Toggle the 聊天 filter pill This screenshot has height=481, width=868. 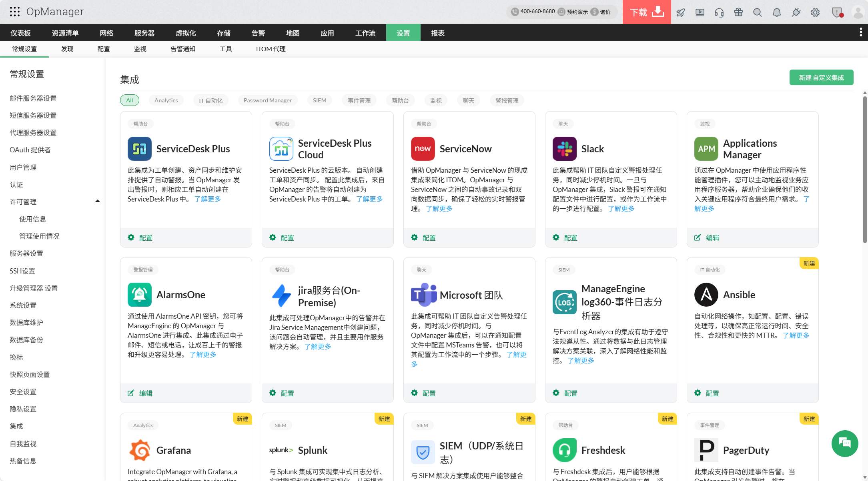tap(468, 100)
